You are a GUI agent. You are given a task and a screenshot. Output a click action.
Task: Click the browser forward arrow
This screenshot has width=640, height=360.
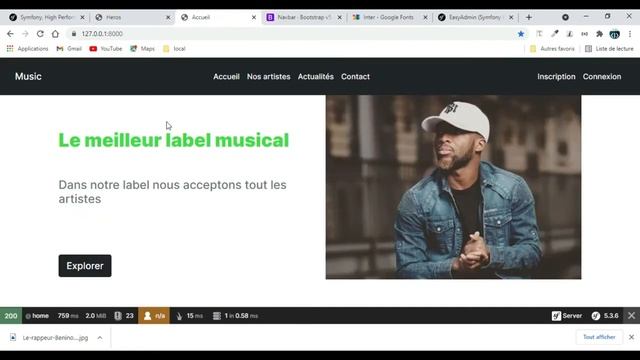click(x=25, y=34)
